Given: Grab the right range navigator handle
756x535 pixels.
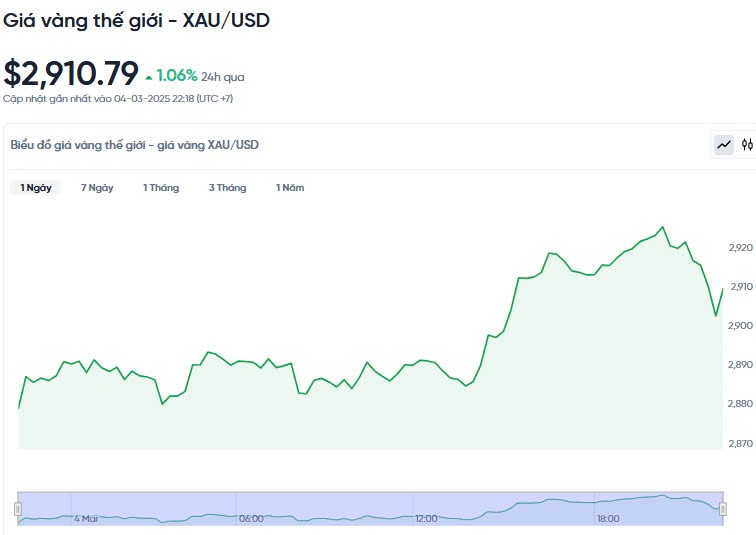Looking at the screenshot, I should [x=722, y=509].
